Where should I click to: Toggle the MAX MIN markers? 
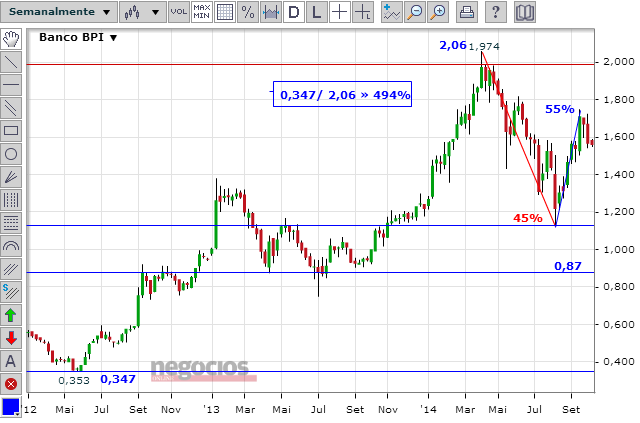pos(202,12)
